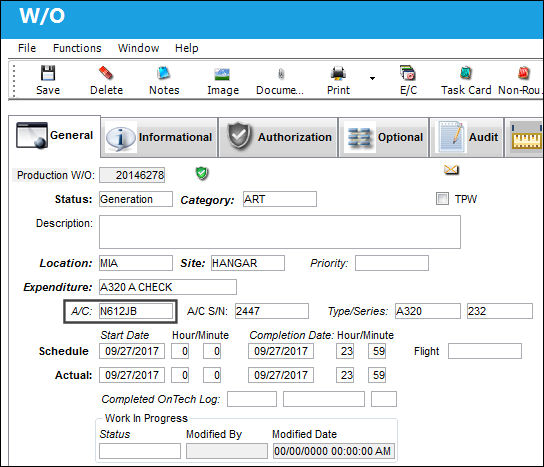This screenshot has width=544, height=467.
Task: Click the Actual start hour field
Action: [180, 375]
